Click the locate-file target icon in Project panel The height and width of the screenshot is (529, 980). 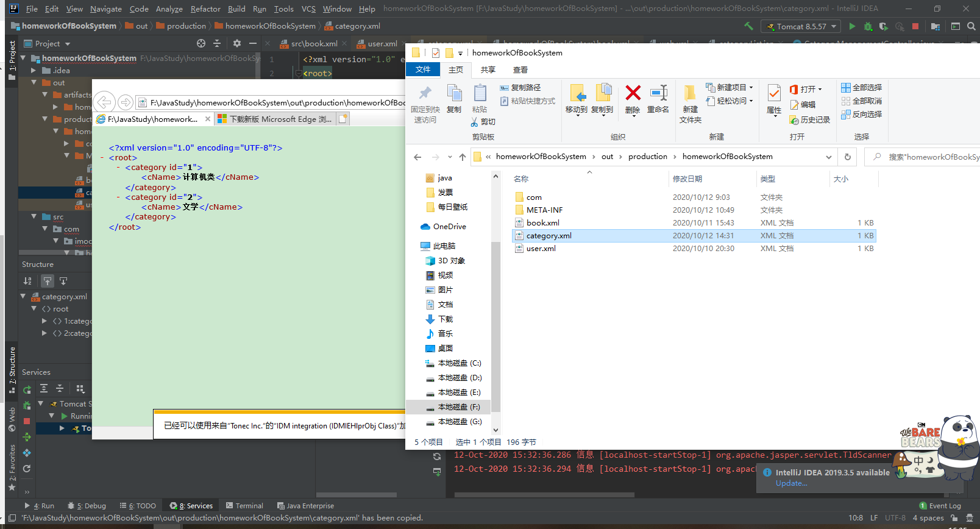[x=201, y=43]
